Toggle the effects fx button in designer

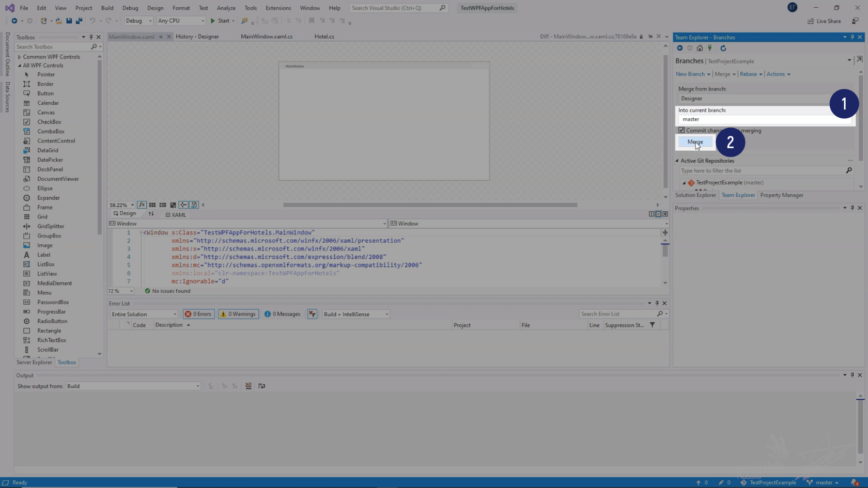tap(142, 205)
